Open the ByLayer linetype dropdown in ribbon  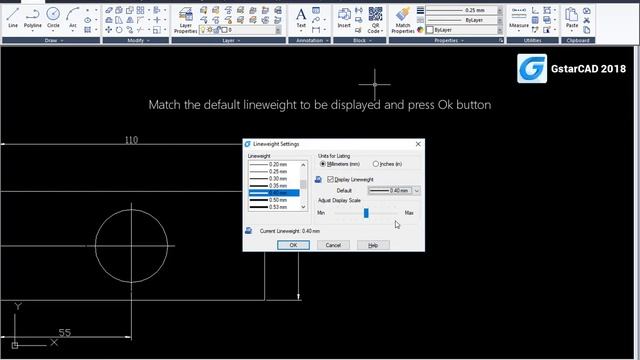[x=500, y=20]
